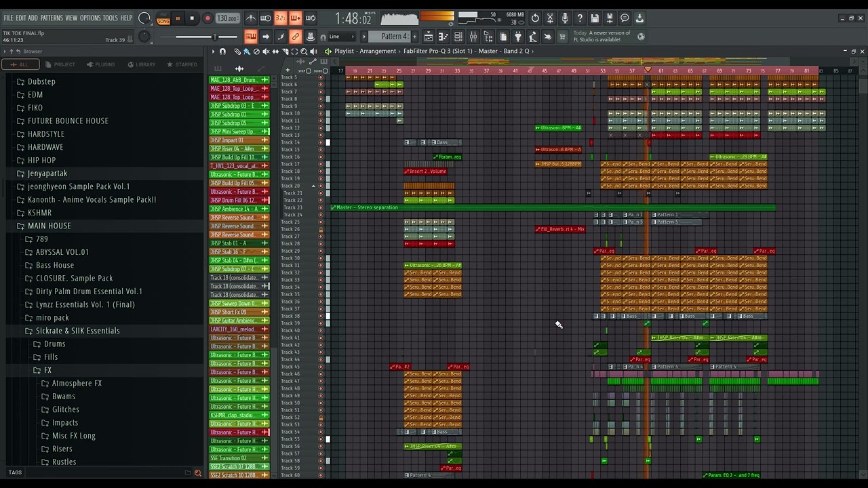The image size is (868, 488).
Task: Click the orange playhead marker on timeline
Action: (648, 70)
